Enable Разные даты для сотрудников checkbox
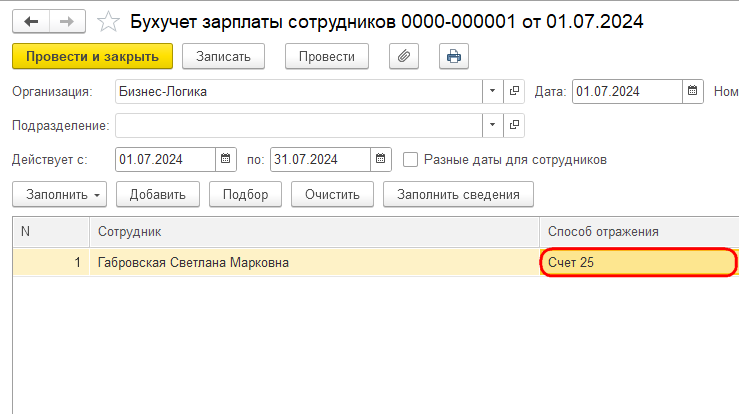739x414 pixels. [410, 160]
